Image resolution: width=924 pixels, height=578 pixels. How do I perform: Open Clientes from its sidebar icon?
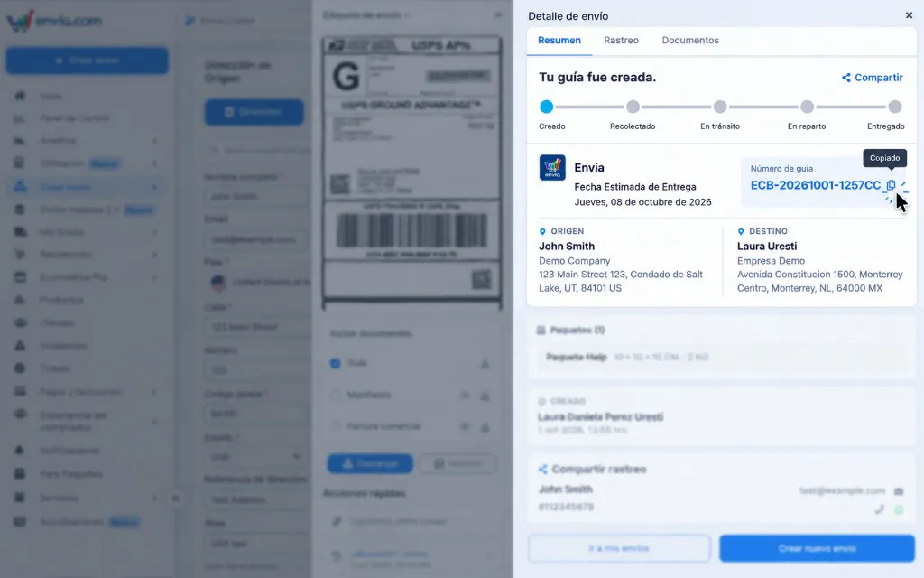pyautogui.click(x=20, y=322)
